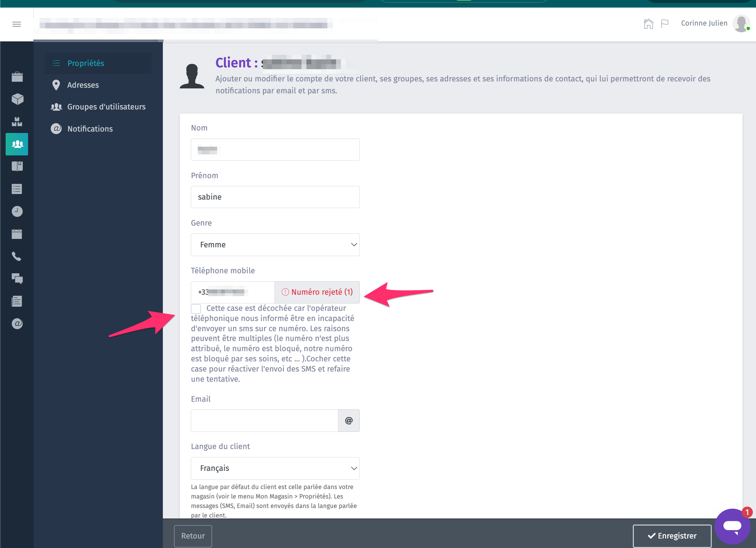Select the Propriétés menu item
This screenshot has height=548, width=756.
point(98,63)
